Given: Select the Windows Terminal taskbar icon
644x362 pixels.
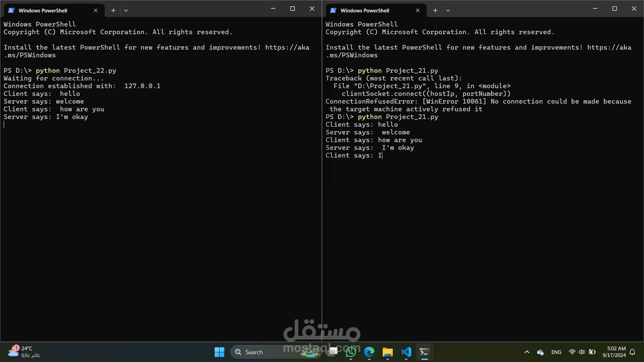Looking at the screenshot, I should tap(424, 352).
